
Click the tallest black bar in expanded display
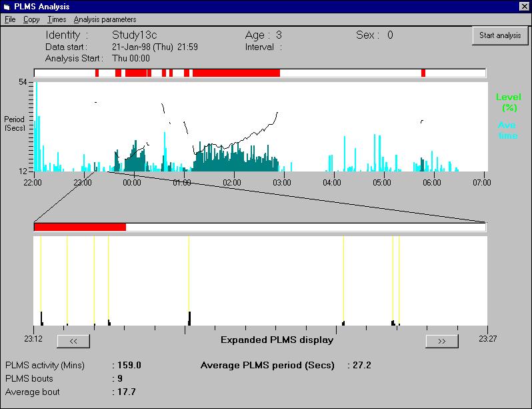189,318
